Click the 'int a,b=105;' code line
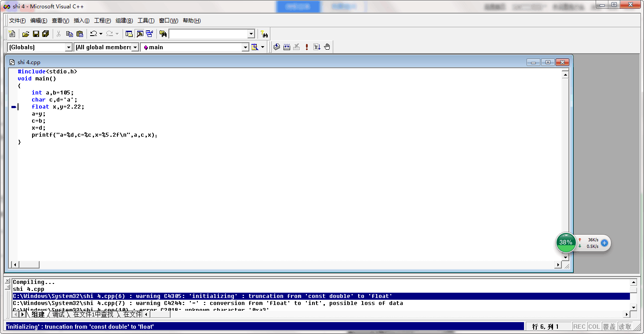Screen dimensions: 644x334 point(53,93)
